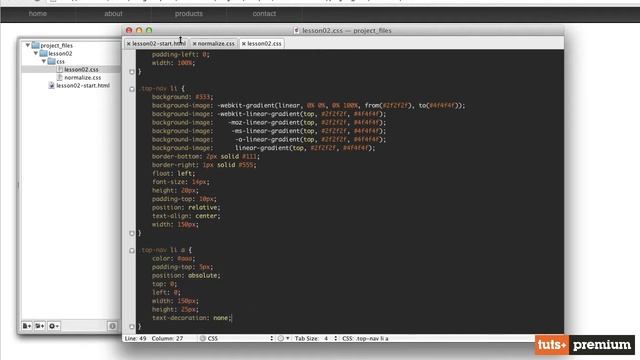Minimize the lesson02.css editor window
The height and width of the screenshot is (360, 640).
139,30
